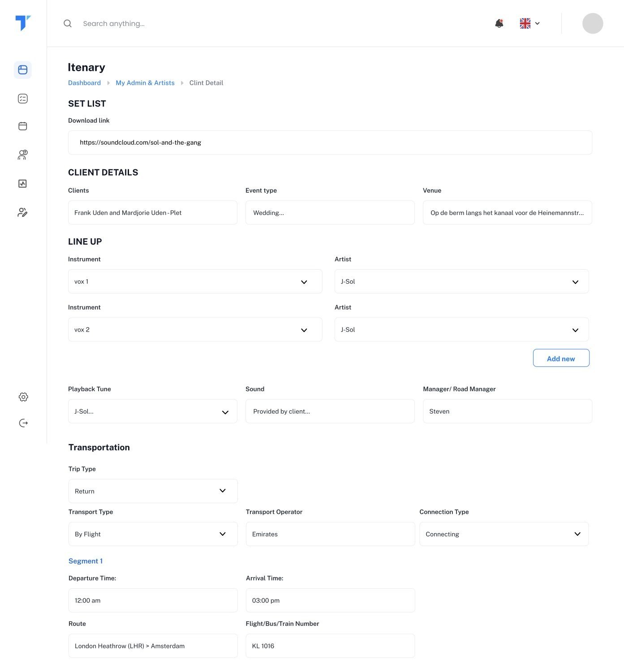
Task: Click the Arrival Time field
Action: point(331,600)
